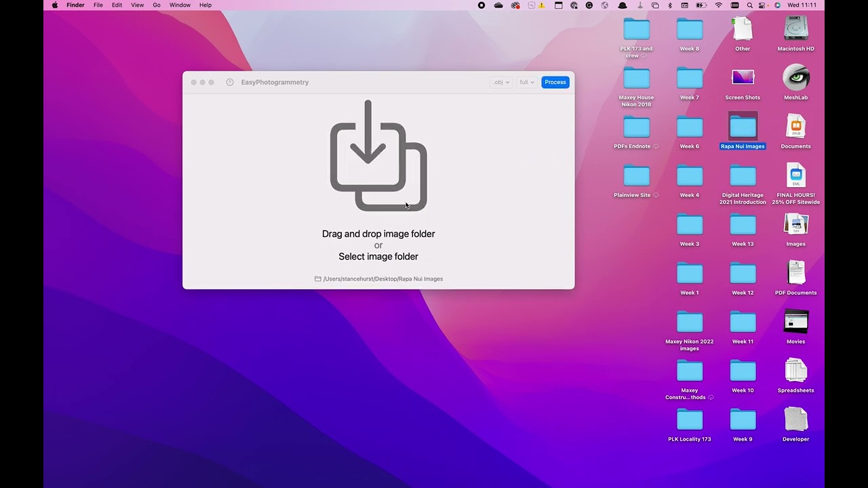Select the Developer stack icon
This screenshot has height=488, width=868.
pyautogui.click(x=796, y=420)
